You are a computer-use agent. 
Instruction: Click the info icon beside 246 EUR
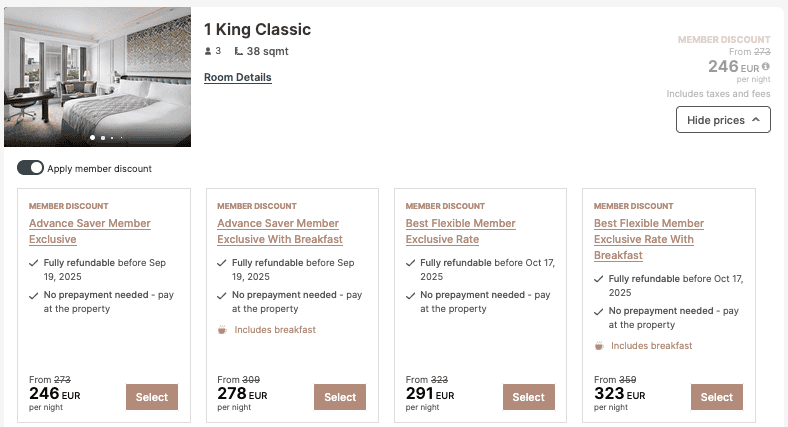[x=765, y=67]
